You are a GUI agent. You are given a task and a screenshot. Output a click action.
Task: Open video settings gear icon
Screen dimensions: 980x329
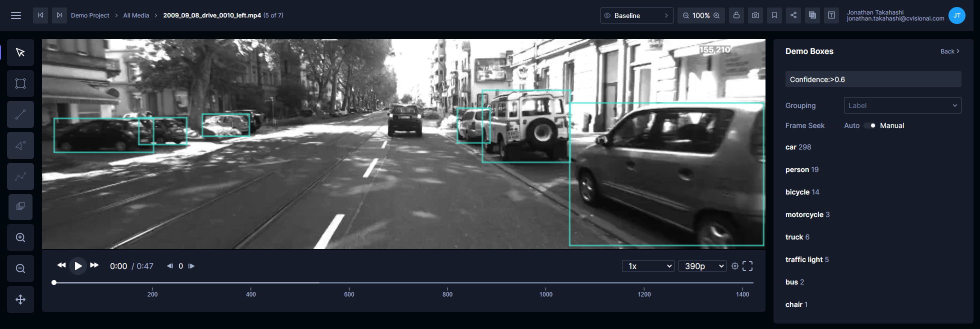click(x=735, y=266)
